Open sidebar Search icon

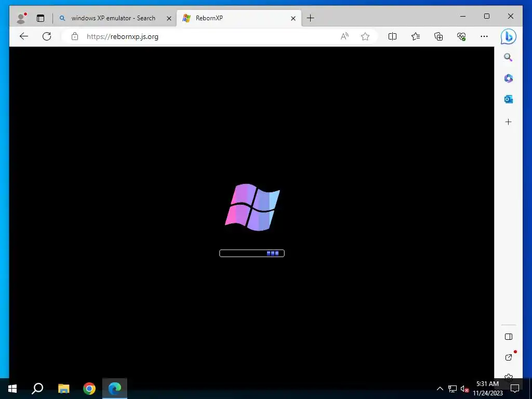[x=508, y=57]
